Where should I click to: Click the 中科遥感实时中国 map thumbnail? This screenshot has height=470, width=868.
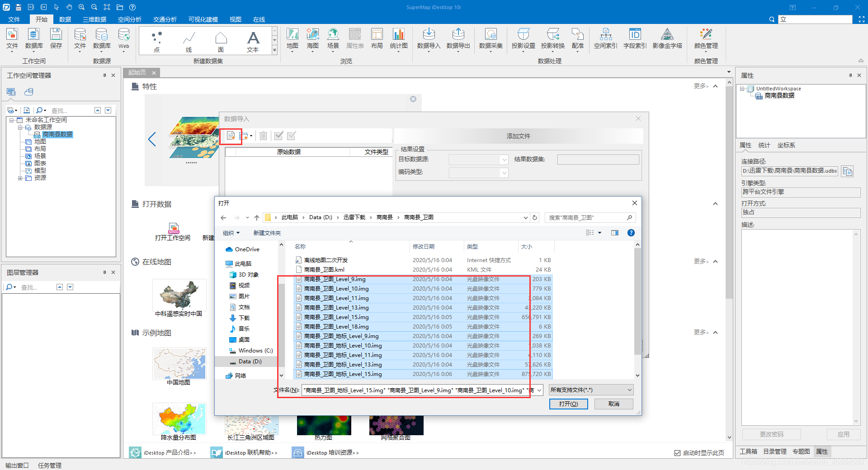[179, 295]
